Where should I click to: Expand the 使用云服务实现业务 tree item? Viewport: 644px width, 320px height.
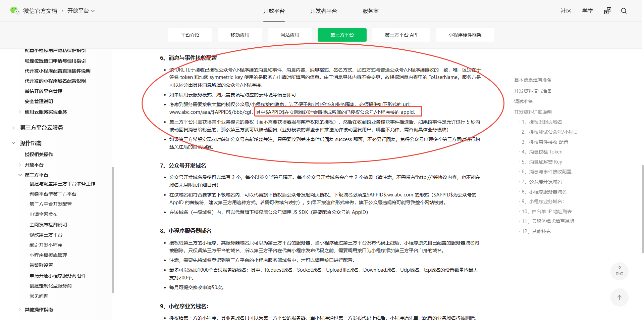[x=20, y=112]
